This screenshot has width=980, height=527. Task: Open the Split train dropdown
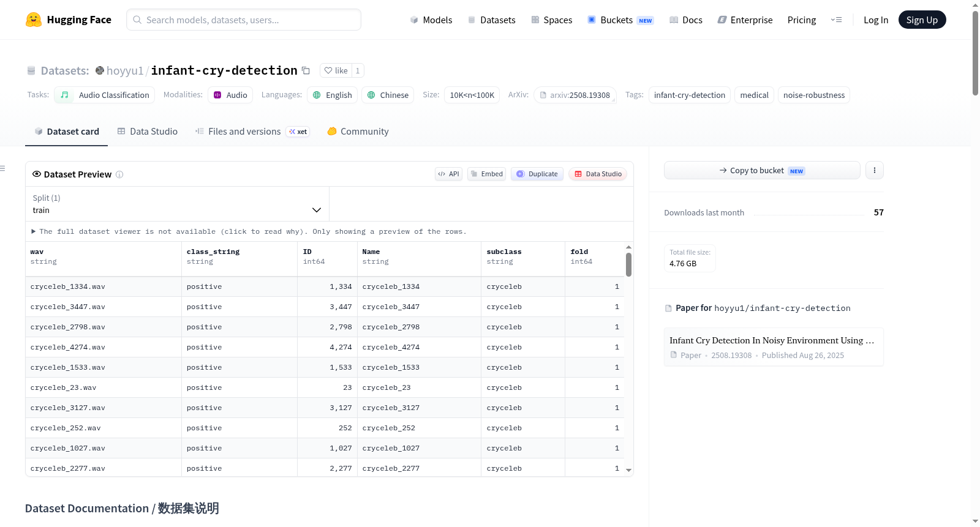177,204
